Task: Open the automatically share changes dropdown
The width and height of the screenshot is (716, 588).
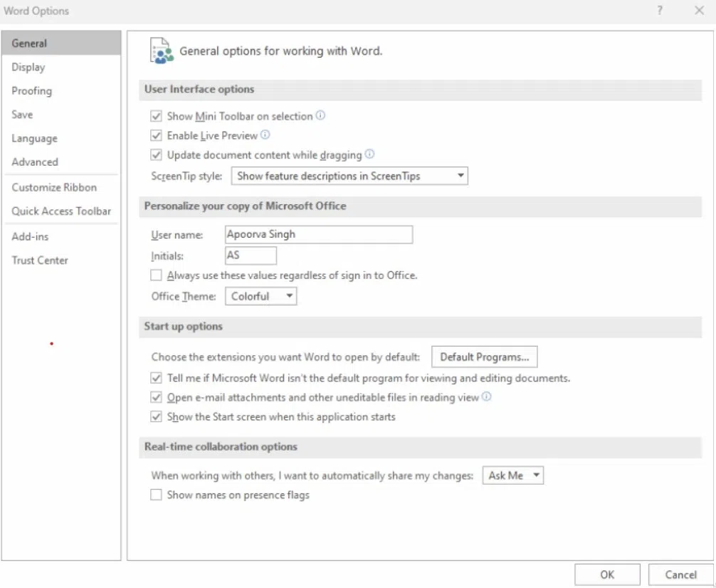Action: point(512,476)
